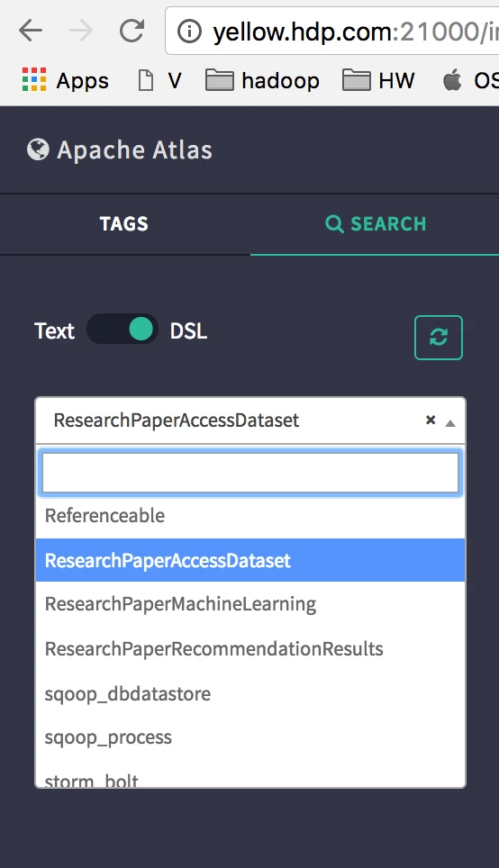This screenshot has width=499, height=868.
Task: Click the Apache Atlas globe logo
Action: tap(38, 149)
